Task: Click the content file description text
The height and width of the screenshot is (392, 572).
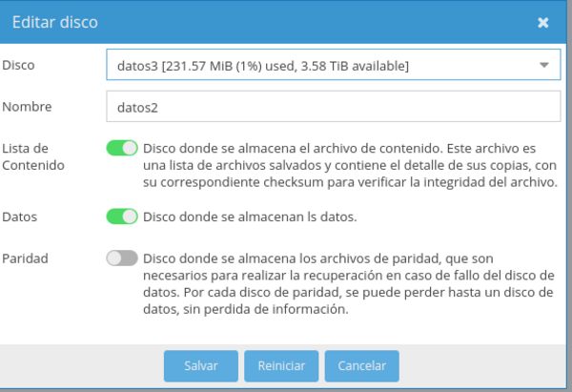Action: coord(349,165)
